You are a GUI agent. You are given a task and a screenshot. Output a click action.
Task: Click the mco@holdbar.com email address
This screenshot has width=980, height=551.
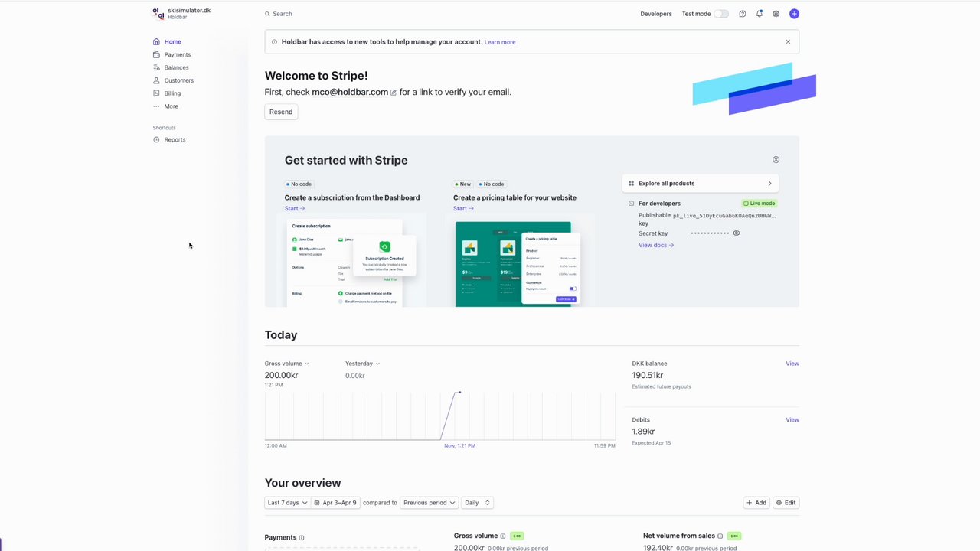(350, 92)
